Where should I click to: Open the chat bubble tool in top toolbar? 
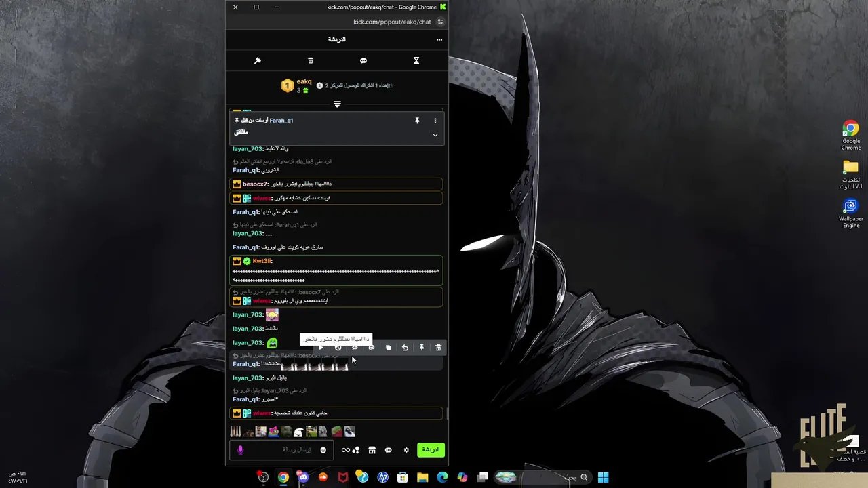(x=363, y=61)
